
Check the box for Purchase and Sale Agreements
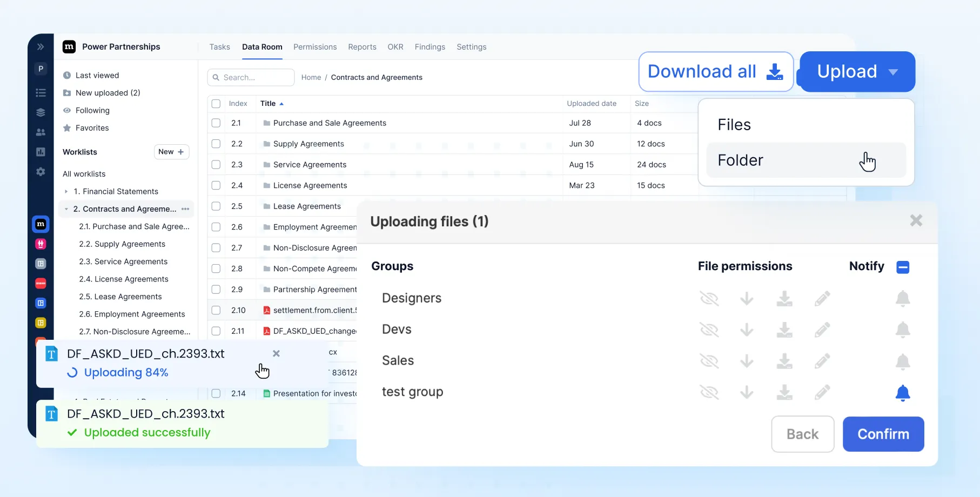[216, 123]
